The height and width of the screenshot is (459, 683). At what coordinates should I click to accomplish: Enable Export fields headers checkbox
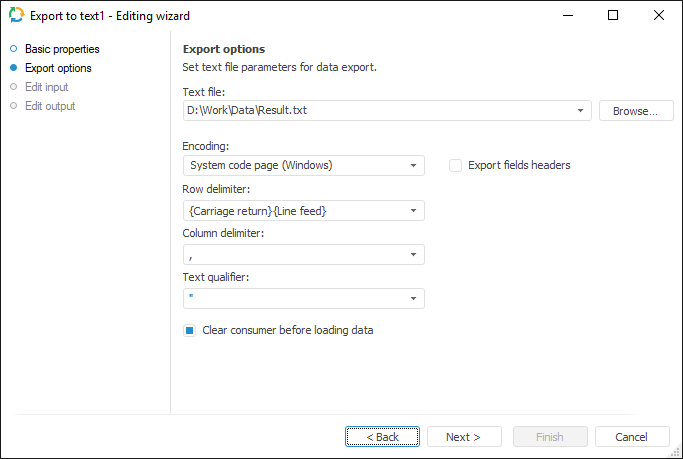(x=456, y=165)
